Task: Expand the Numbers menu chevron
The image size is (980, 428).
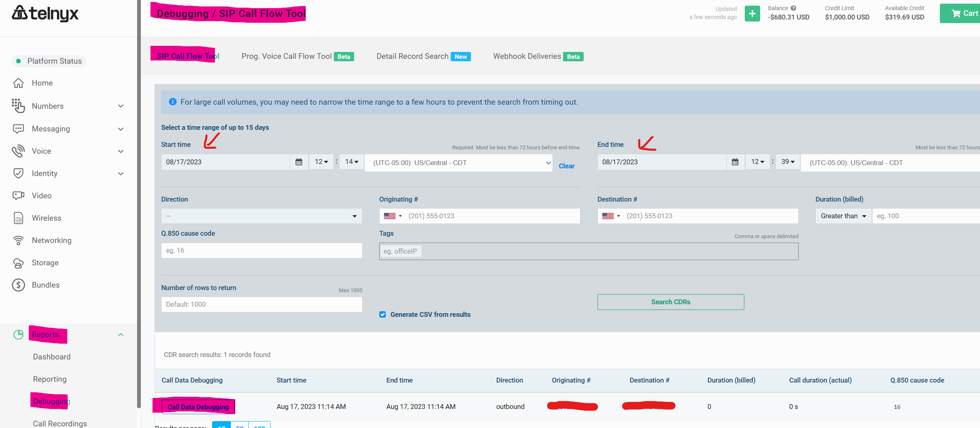Action: coord(120,106)
